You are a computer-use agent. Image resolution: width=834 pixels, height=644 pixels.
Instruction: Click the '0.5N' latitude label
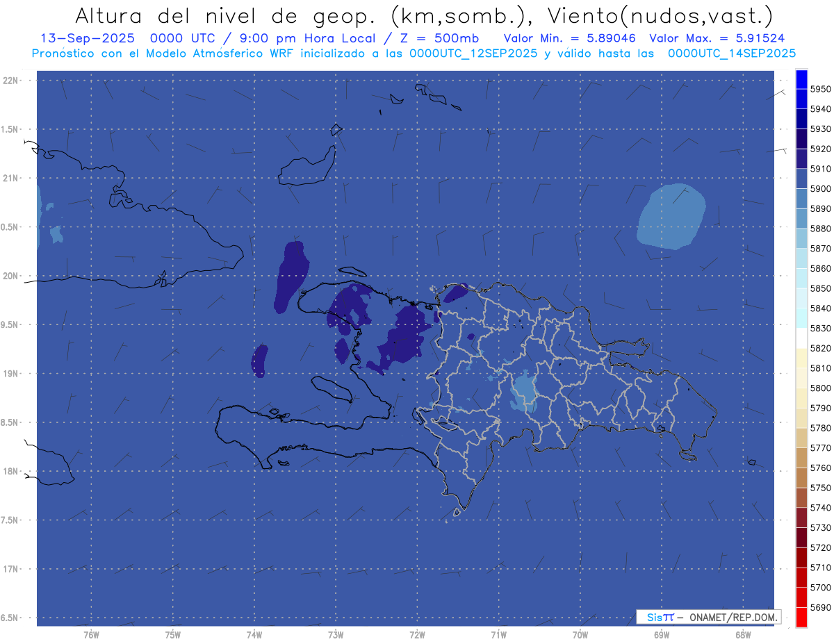click(x=10, y=227)
